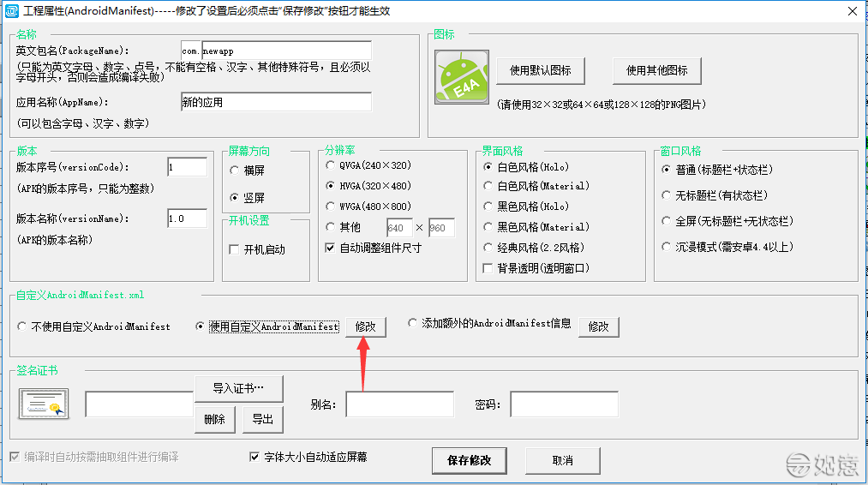Viewport: 868px width, 485px height.
Task: Click the signing certificate icon
Action: click(x=44, y=404)
